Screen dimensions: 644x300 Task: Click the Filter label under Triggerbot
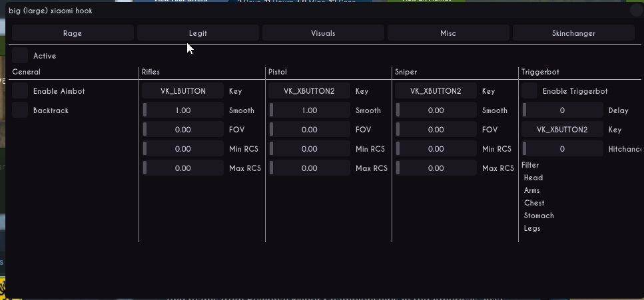point(530,164)
